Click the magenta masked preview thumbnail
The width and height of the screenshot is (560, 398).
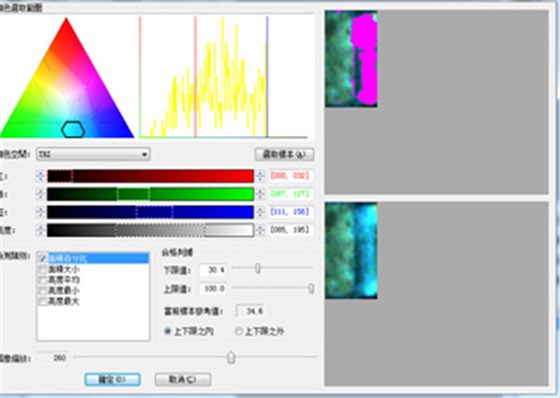point(351,59)
